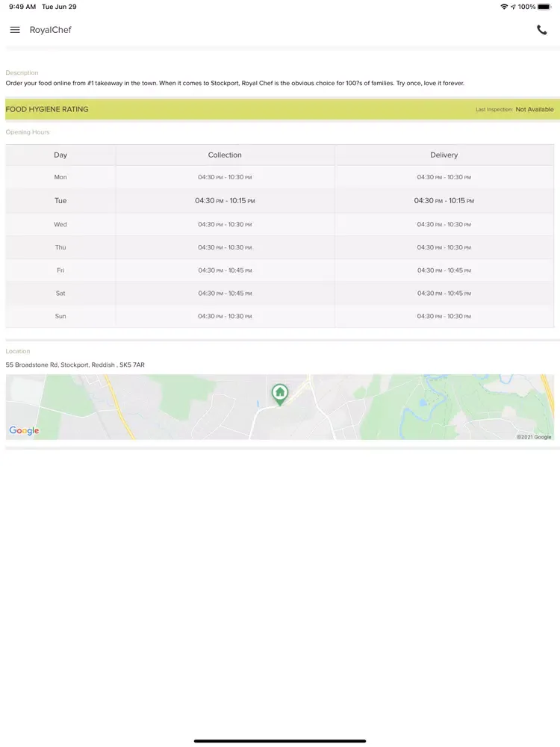Tap the ©2021 Google map attribution
Screen dimensions: 560x747
[x=534, y=437]
